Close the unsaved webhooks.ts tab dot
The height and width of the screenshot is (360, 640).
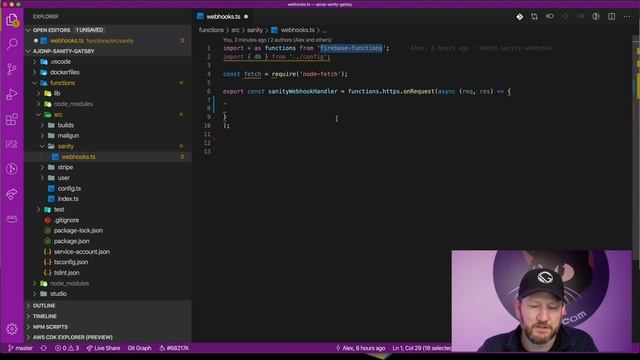[x=246, y=17]
